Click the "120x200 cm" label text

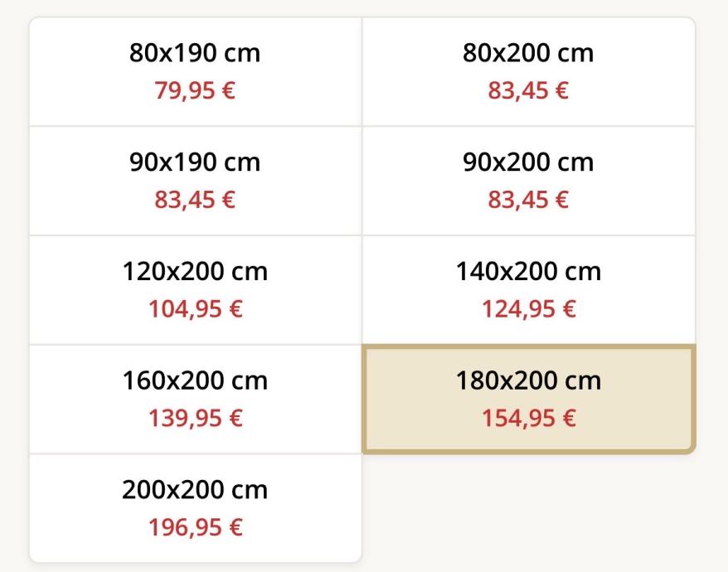click(195, 271)
